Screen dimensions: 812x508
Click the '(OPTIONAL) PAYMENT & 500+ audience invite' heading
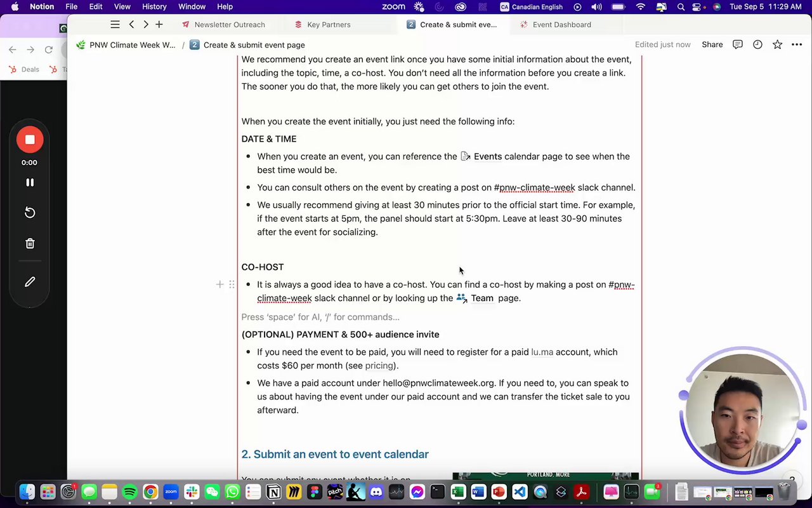[340, 335]
